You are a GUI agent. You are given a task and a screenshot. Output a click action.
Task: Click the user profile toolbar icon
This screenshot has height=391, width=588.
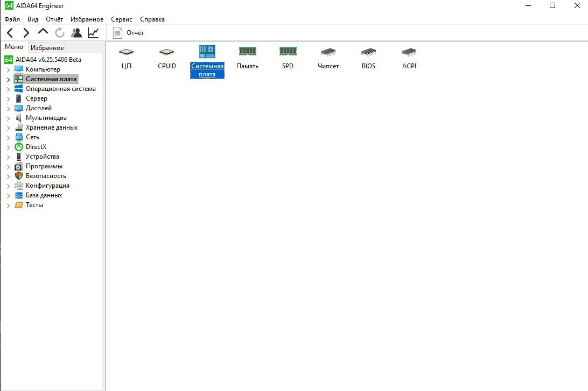[76, 33]
